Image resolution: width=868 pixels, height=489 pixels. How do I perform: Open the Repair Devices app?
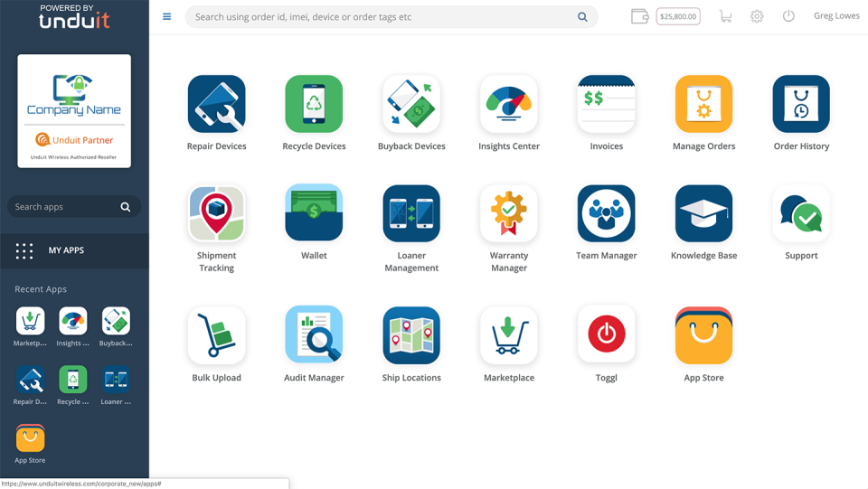[x=216, y=104]
